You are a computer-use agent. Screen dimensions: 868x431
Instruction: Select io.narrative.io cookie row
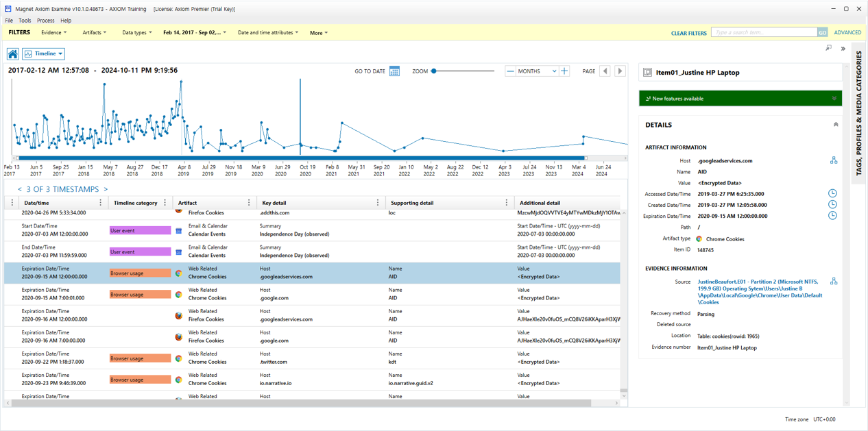pyautogui.click(x=312, y=379)
